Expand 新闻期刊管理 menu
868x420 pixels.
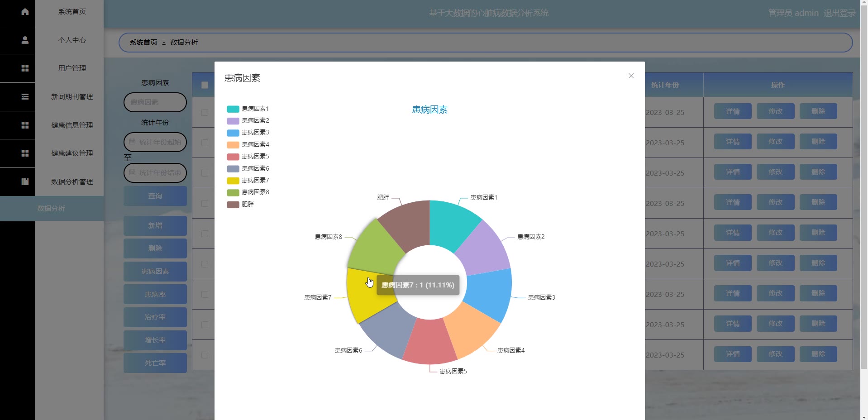72,97
